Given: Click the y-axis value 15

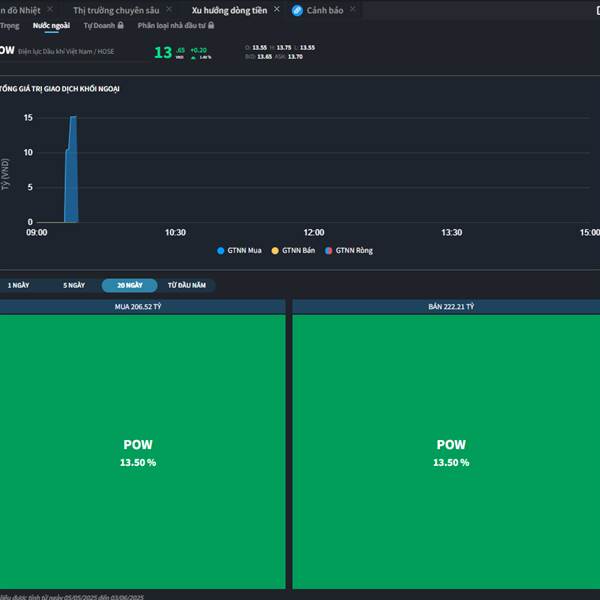Looking at the screenshot, I should click(x=28, y=117).
